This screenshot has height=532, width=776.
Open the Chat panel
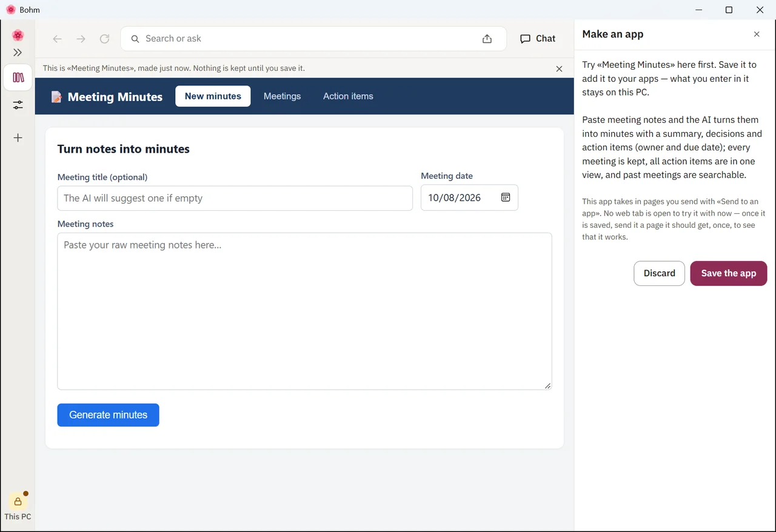coord(538,39)
